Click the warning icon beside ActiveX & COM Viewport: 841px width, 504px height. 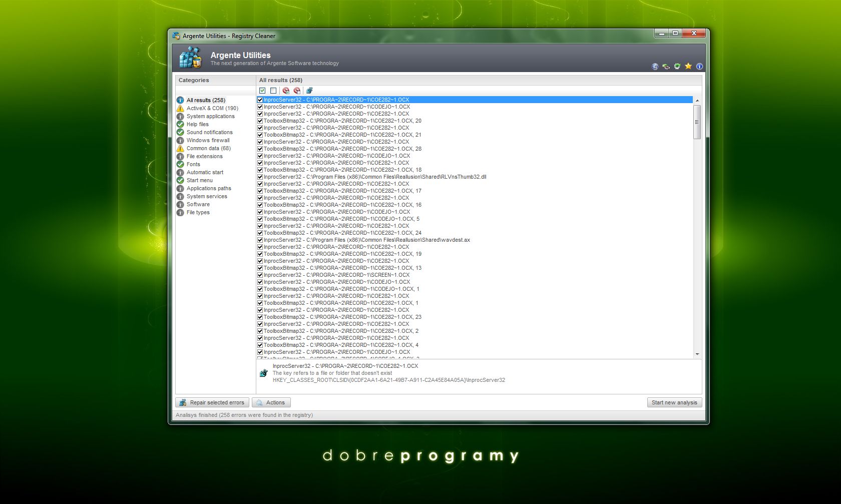[x=180, y=108]
